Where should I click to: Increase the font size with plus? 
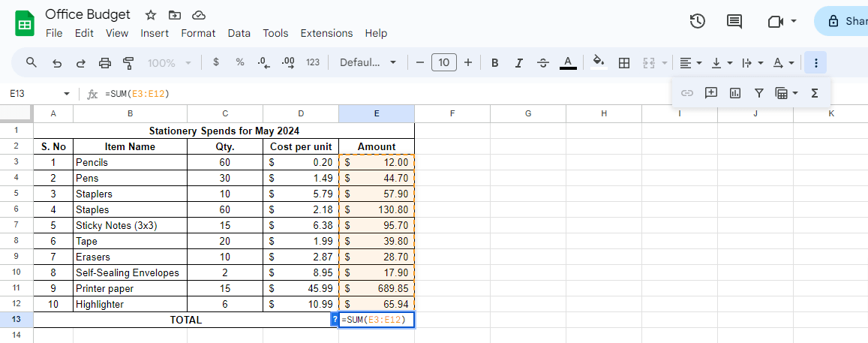[468, 62]
